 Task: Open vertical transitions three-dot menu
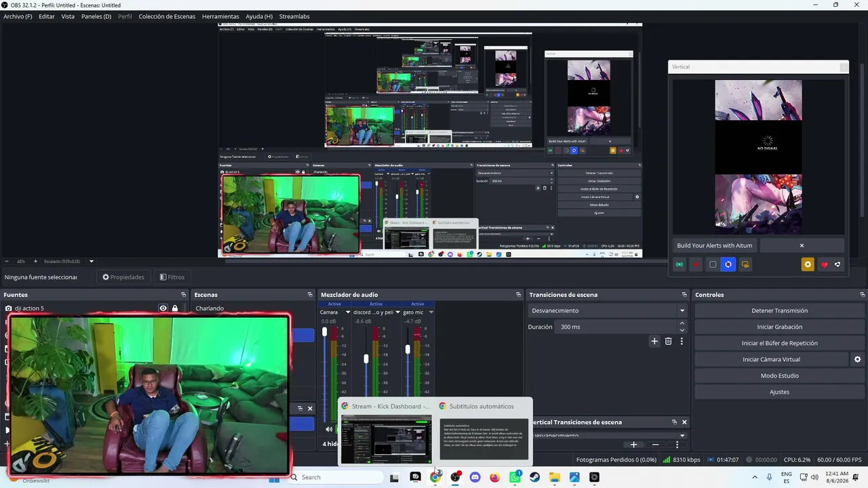pos(677,445)
